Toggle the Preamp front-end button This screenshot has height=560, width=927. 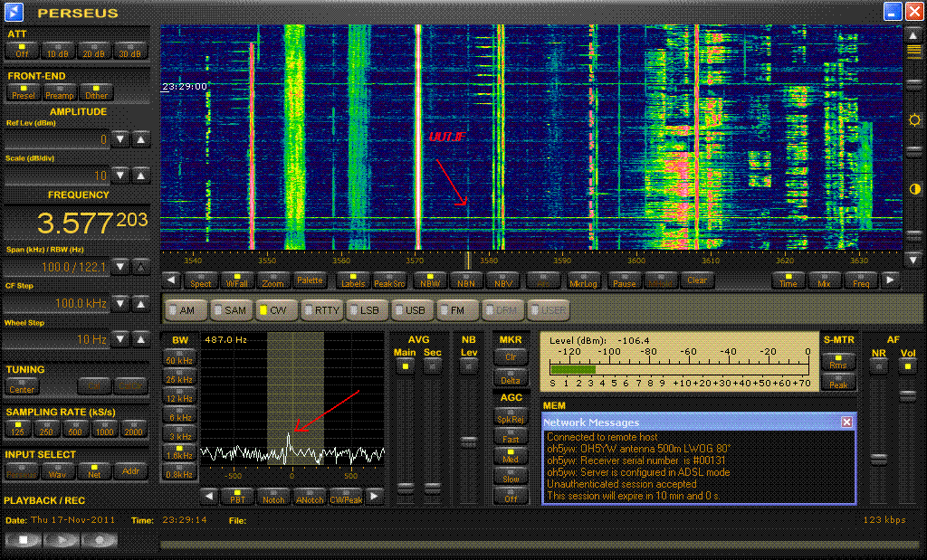60,92
